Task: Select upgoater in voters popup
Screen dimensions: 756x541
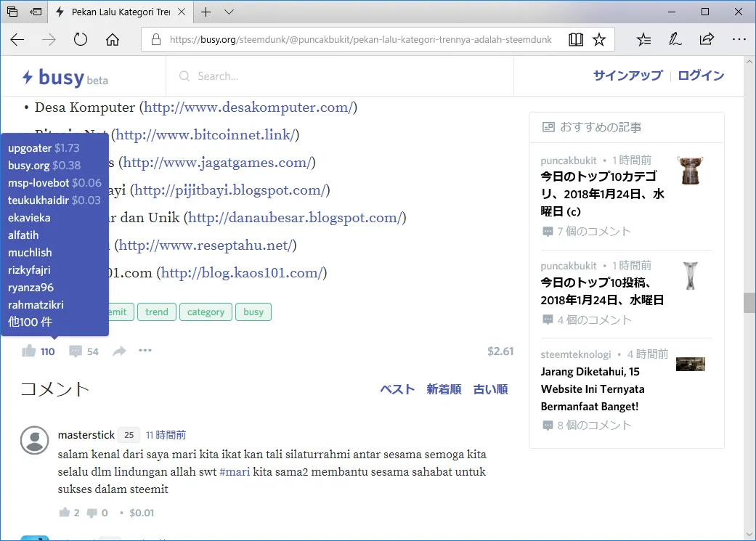Action: (29, 148)
